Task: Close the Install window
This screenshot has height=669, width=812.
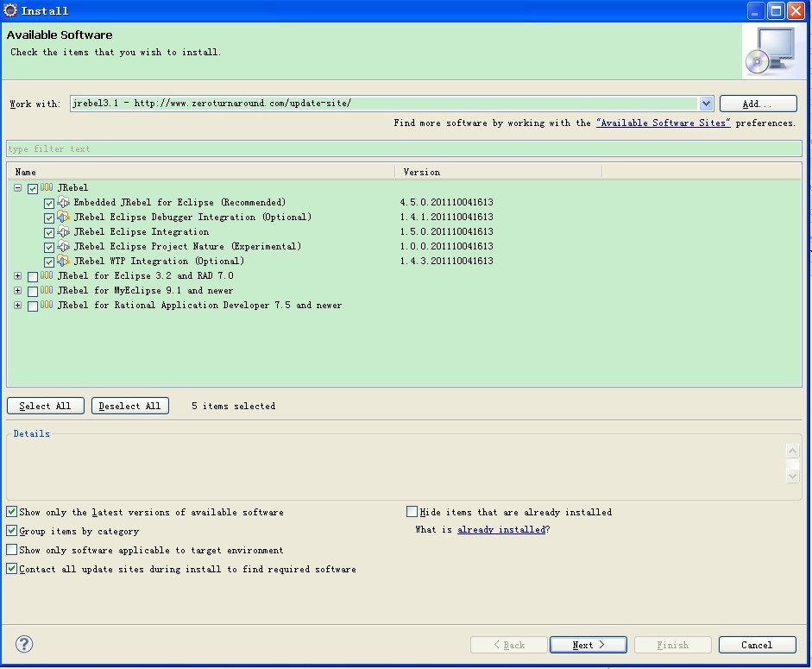Action: coord(796,10)
